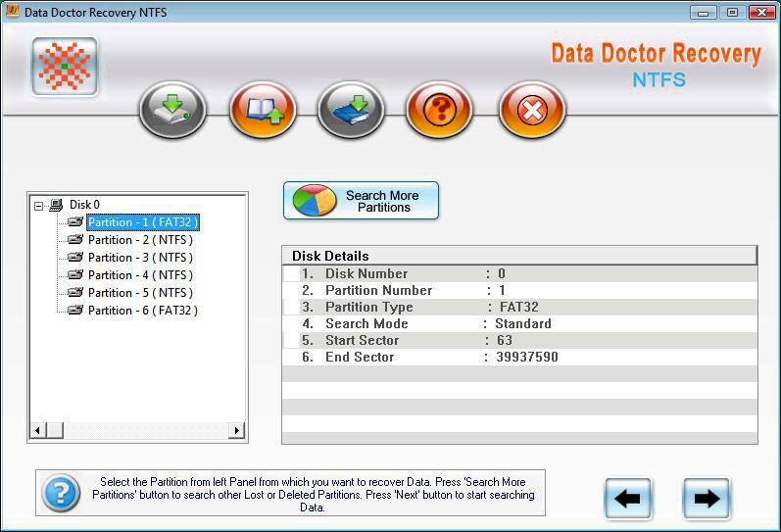The height and width of the screenshot is (532, 781).
Task: Select Partition - 5 ( NTFS )
Action: 140,293
